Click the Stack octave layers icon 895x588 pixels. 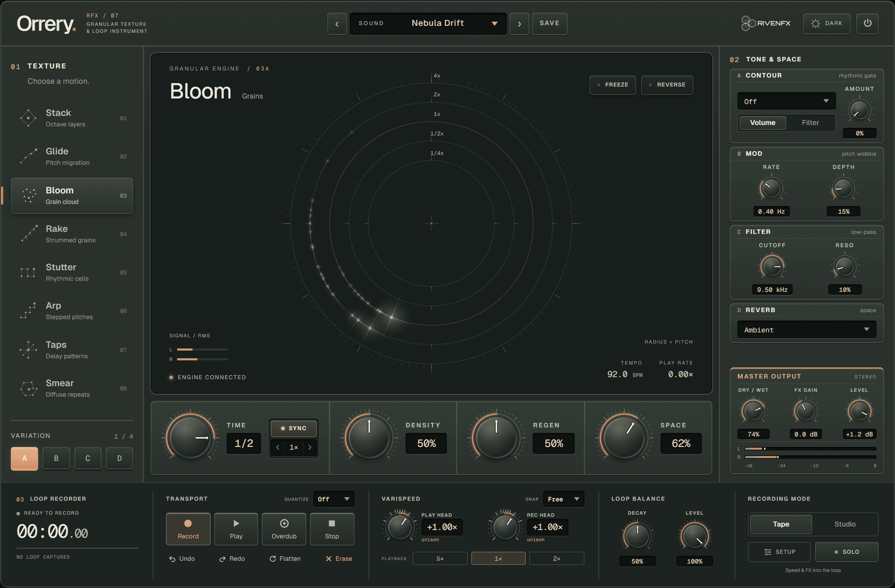(x=28, y=118)
